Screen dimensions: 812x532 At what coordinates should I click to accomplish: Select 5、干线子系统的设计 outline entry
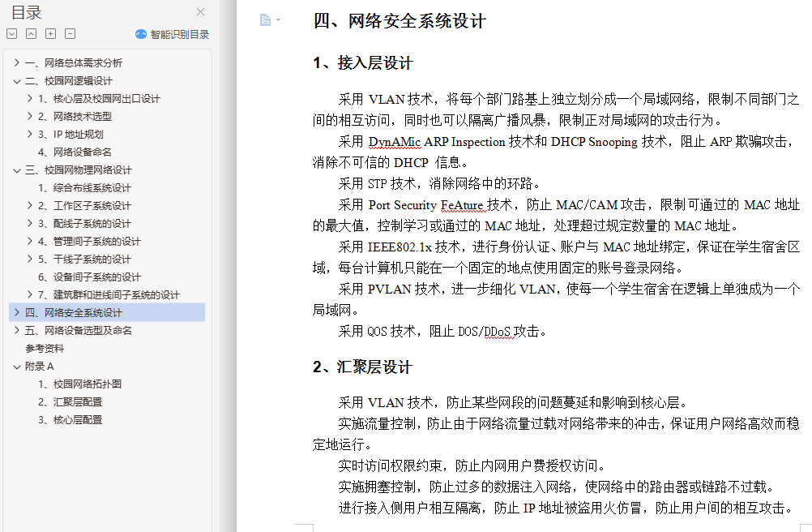(x=84, y=259)
